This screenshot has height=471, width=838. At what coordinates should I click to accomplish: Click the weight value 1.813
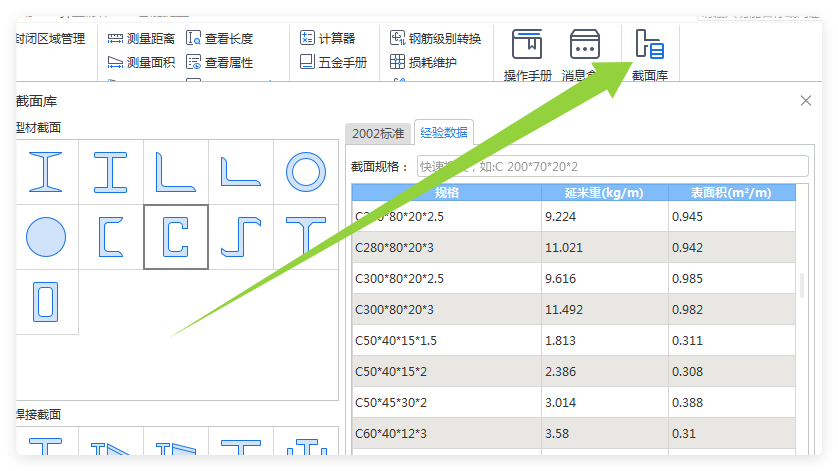[561, 341]
